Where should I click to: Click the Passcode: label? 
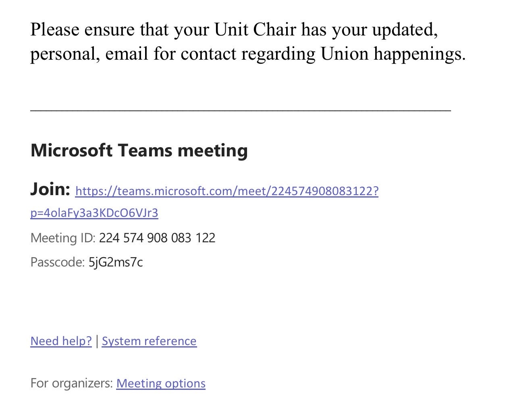58,262
